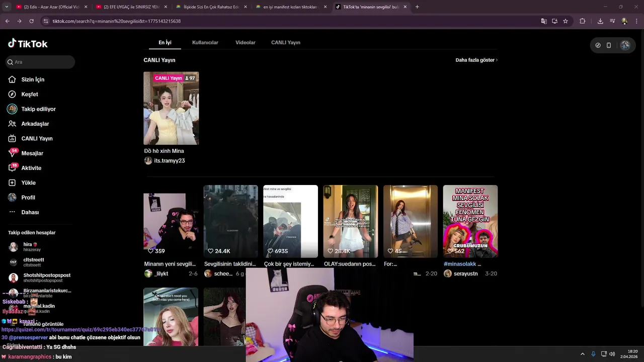Image resolution: width=644 pixels, height=362 pixels.
Task: Open a new browser tab
Action: 417,7
